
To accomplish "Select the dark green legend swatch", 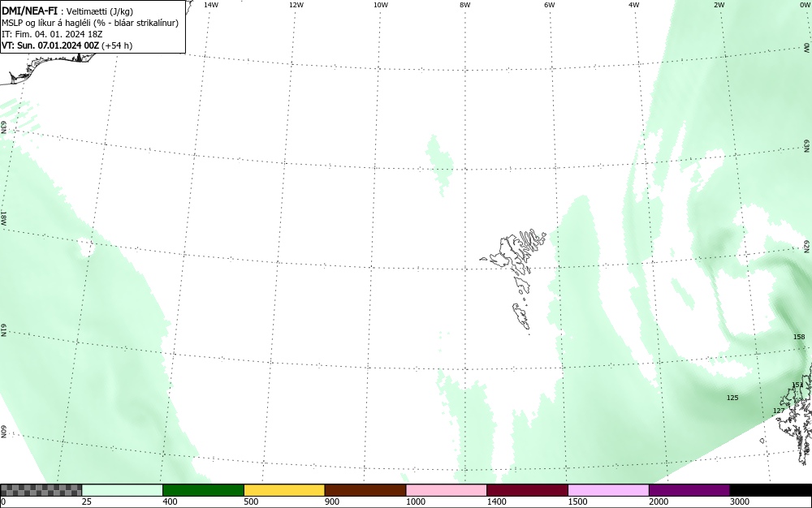I will (x=203, y=490).
